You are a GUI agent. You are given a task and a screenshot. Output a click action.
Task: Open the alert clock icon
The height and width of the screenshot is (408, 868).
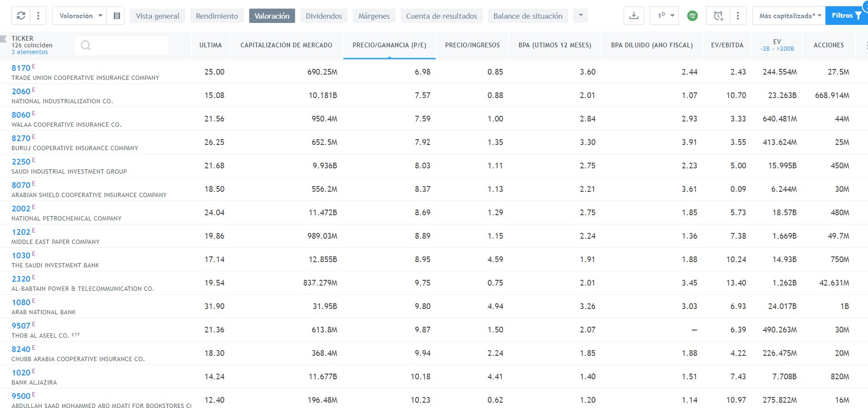pyautogui.click(x=718, y=16)
